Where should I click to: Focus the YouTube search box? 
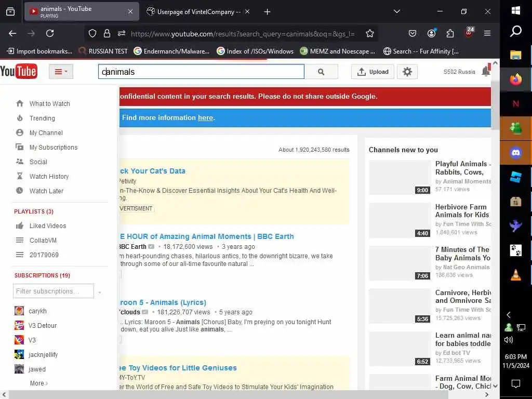coord(201,72)
